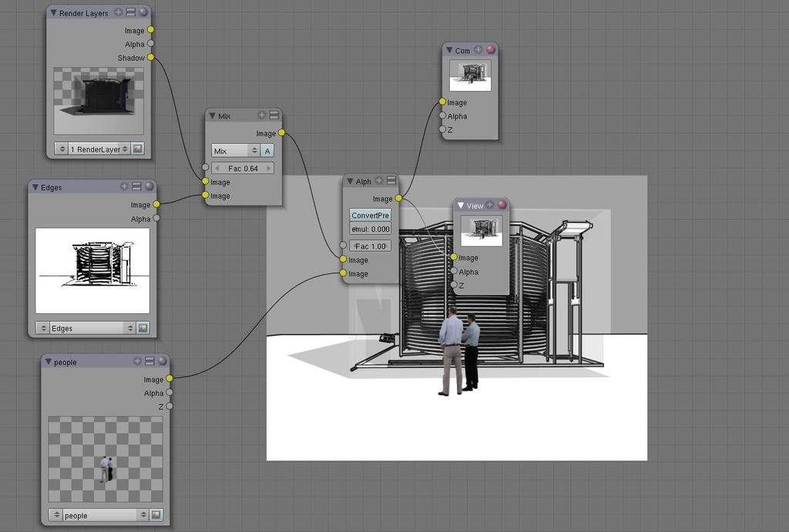789x532 pixels.
Task: Click the Image output socket of Mix node
Action: (282, 132)
